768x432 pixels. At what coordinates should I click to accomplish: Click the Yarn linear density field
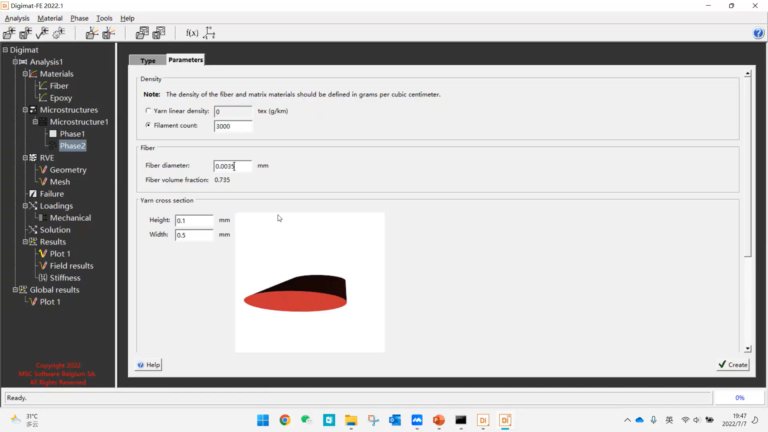click(x=233, y=112)
